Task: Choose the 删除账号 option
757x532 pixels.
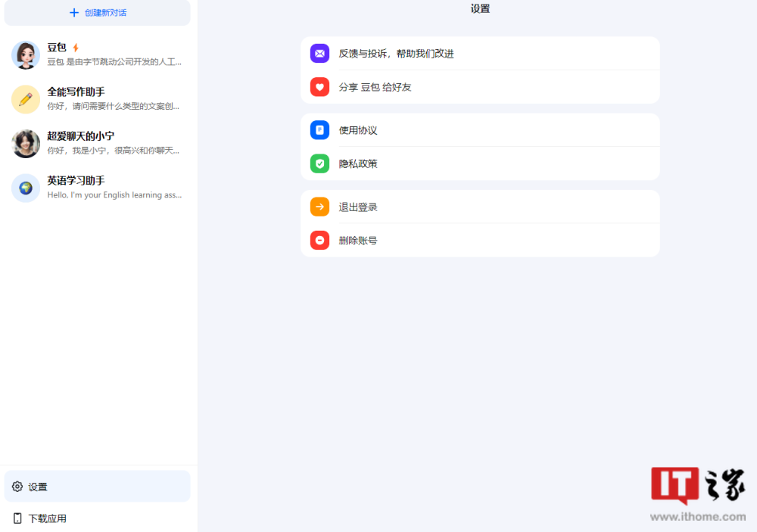Action: tap(480, 241)
